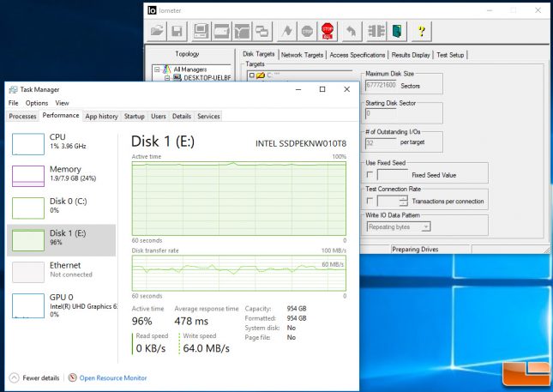This screenshot has width=553, height=392.
Task: Open the File menu in Task Manager
Action: 14,103
